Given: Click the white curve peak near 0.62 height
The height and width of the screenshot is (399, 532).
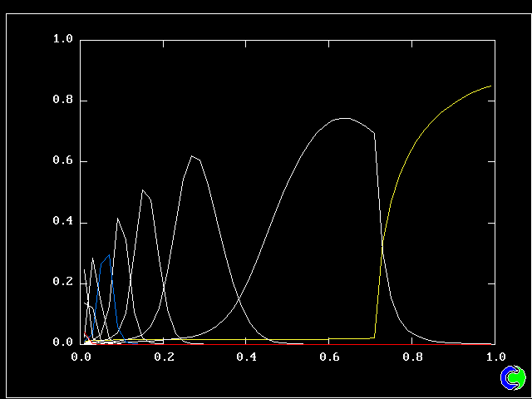Looking at the screenshot, I should [192, 156].
